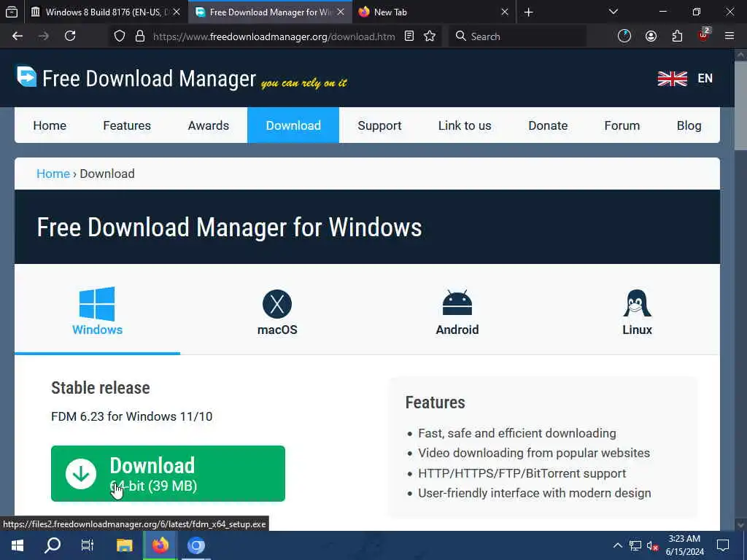Click the uBlock Origin extension icon

click(704, 36)
